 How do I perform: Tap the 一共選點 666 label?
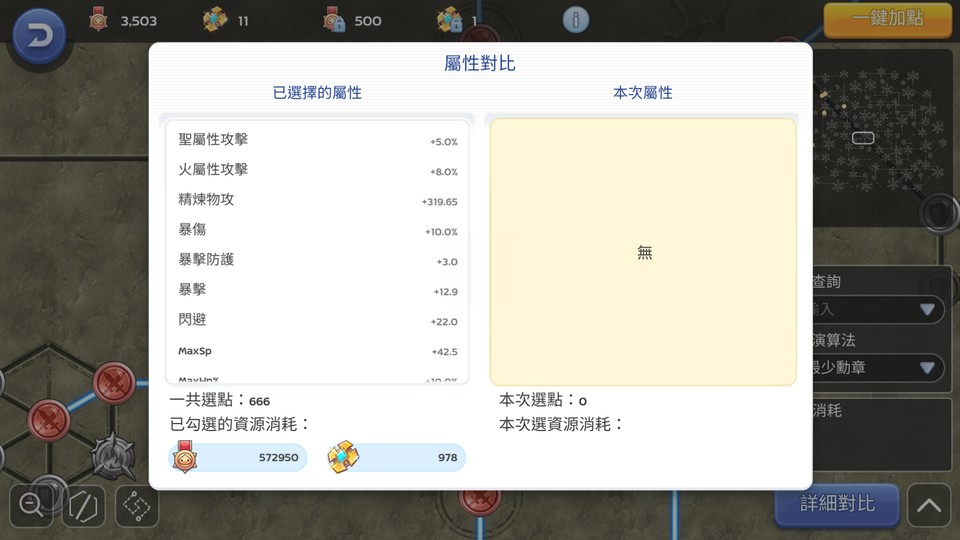pos(220,400)
